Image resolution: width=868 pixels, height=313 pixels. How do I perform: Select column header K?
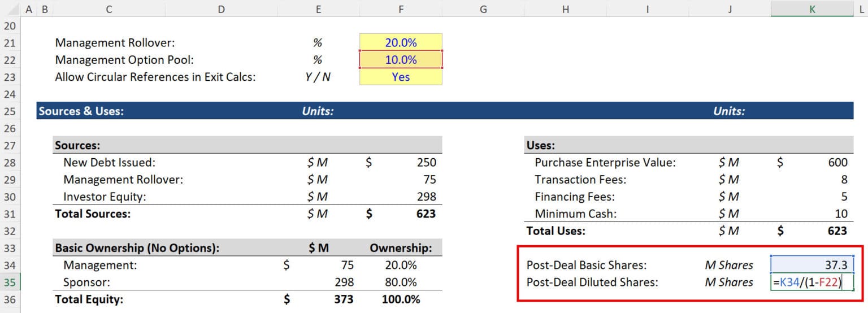811,9
